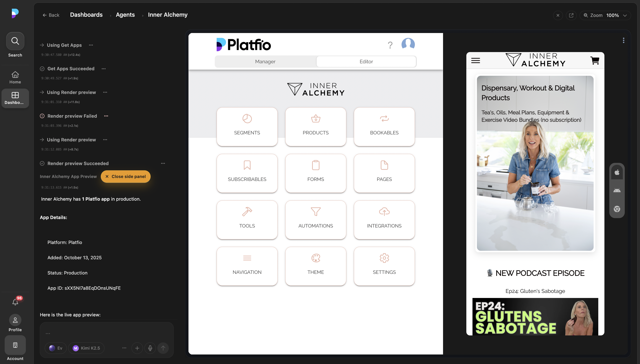
Task: Expand Using Get Apps step options
Action: [91, 45]
